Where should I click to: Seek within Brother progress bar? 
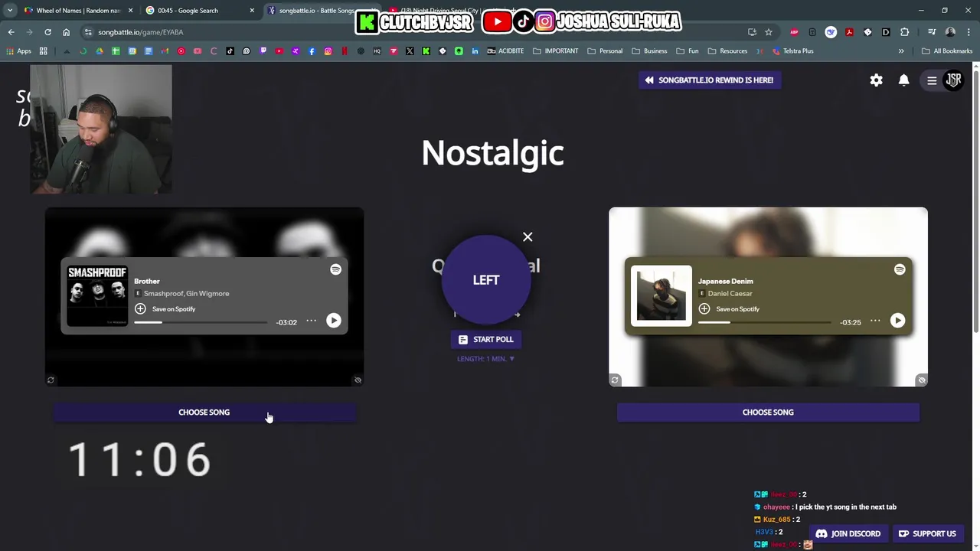(x=201, y=322)
